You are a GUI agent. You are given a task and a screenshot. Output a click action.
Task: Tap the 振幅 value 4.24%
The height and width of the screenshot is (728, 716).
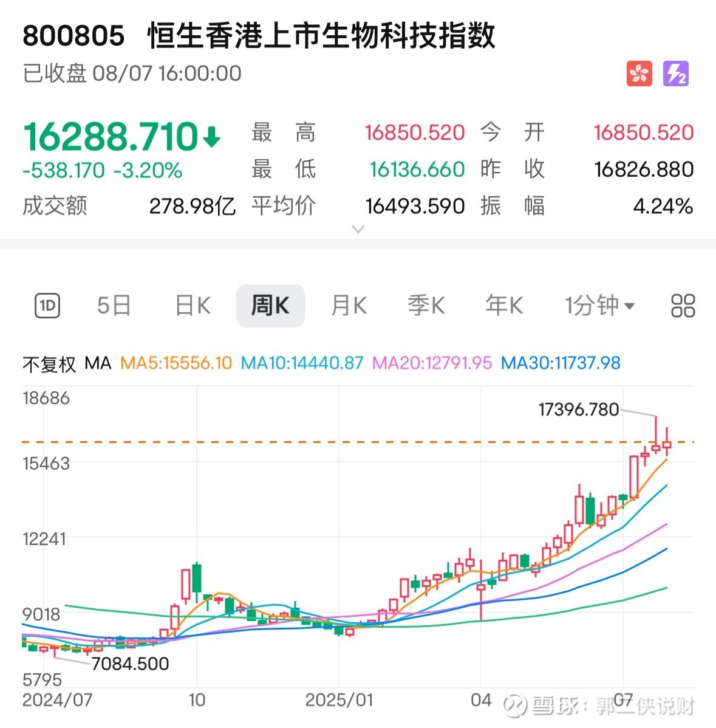[663, 206]
